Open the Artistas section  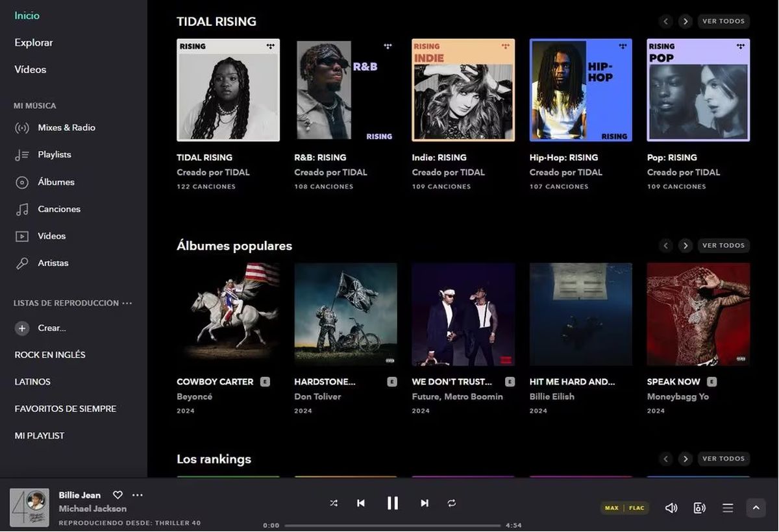pyautogui.click(x=51, y=263)
